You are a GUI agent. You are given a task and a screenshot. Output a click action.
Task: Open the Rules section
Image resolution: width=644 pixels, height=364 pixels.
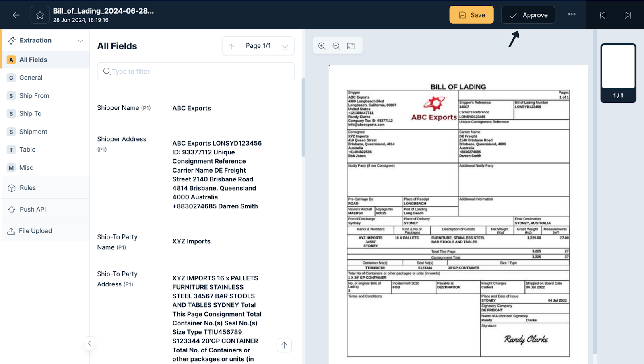point(45,188)
